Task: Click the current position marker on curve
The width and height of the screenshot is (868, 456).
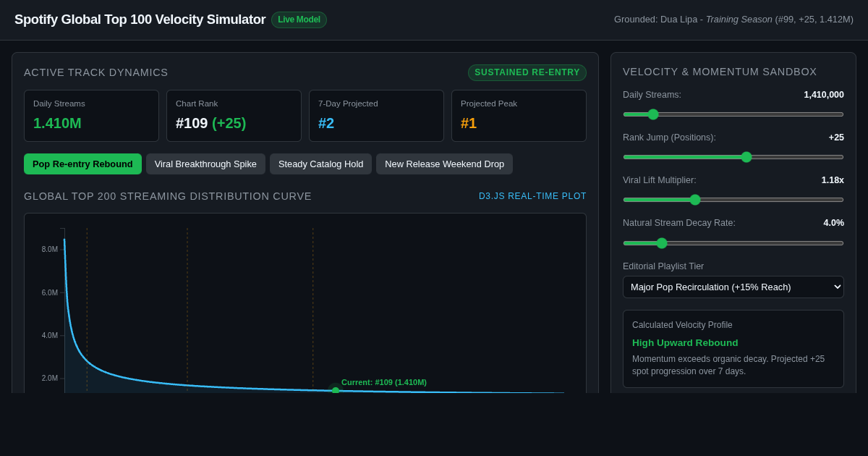Action: click(x=336, y=390)
